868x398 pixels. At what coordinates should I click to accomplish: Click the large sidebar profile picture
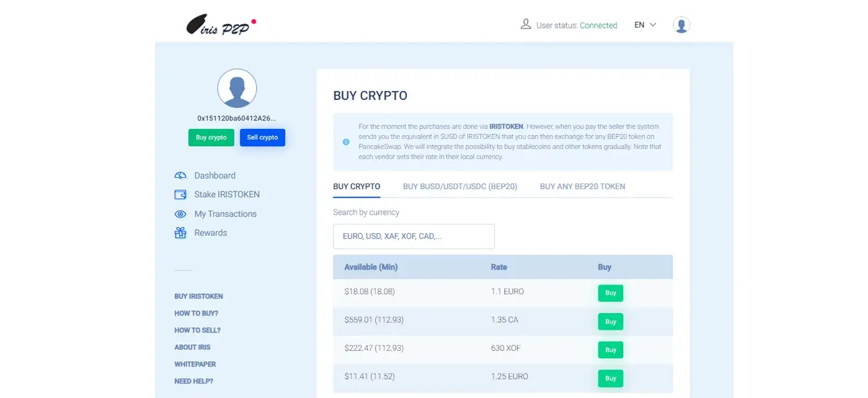pos(237,89)
